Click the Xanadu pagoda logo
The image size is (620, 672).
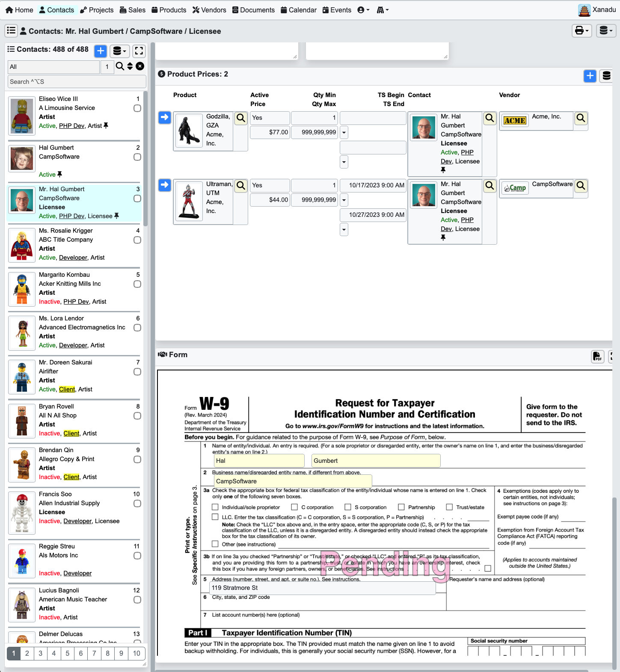584,10
